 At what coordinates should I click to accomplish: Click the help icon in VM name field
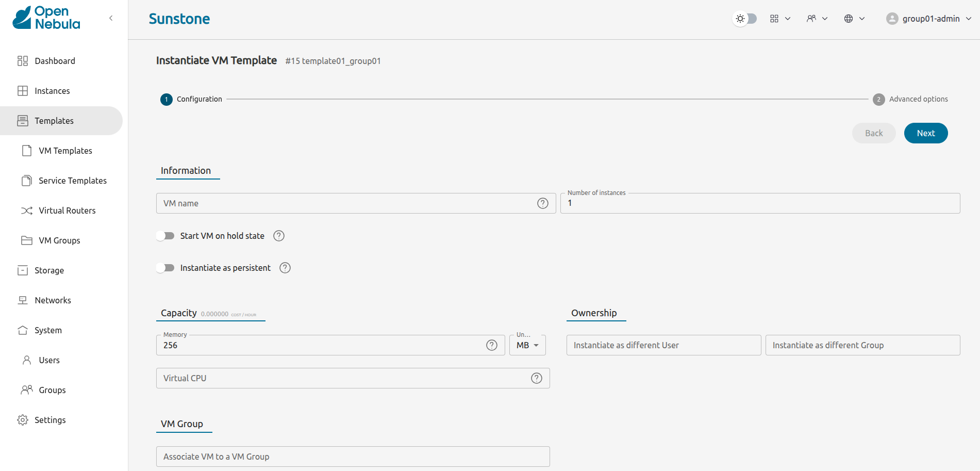(x=542, y=203)
